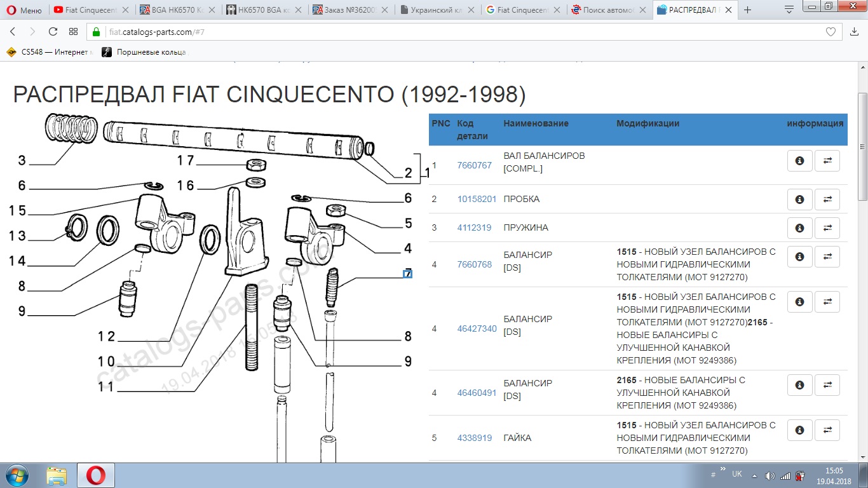The width and height of the screenshot is (868, 488).
Task: Click highlighted part number 7 on diagram
Action: tap(407, 274)
